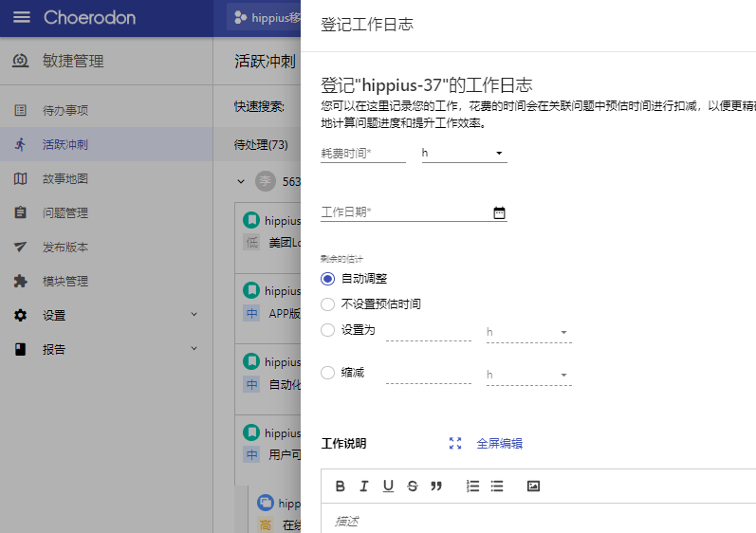Click the 描述 description text area
The image size is (756, 533).
[x=539, y=519]
